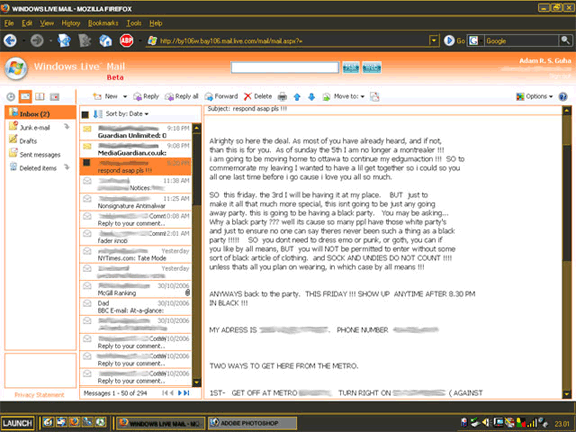Viewport: 576px width, 432px height.
Task: Click the network signal bars tray icon
Action: (532, 422)
